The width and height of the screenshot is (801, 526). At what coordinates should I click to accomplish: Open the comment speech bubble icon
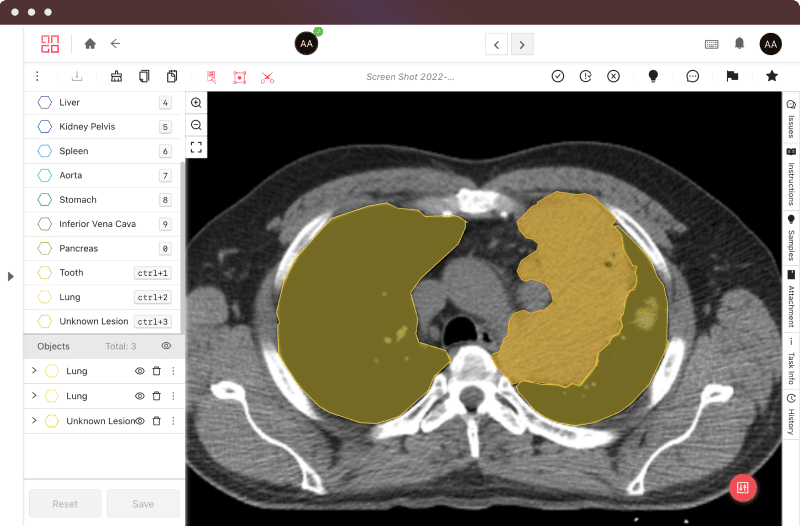[692, 76]
